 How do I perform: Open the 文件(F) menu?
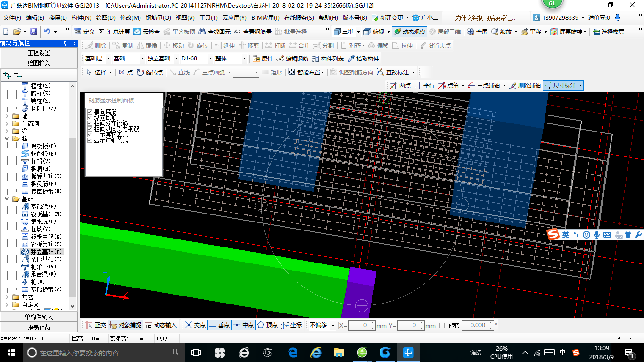click(x=12, y=18)
